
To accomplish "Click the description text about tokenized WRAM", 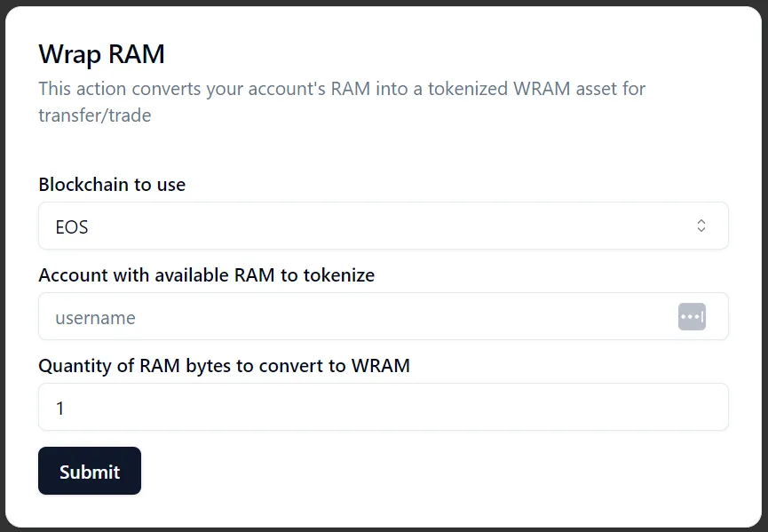I will [x=342, y=102].
